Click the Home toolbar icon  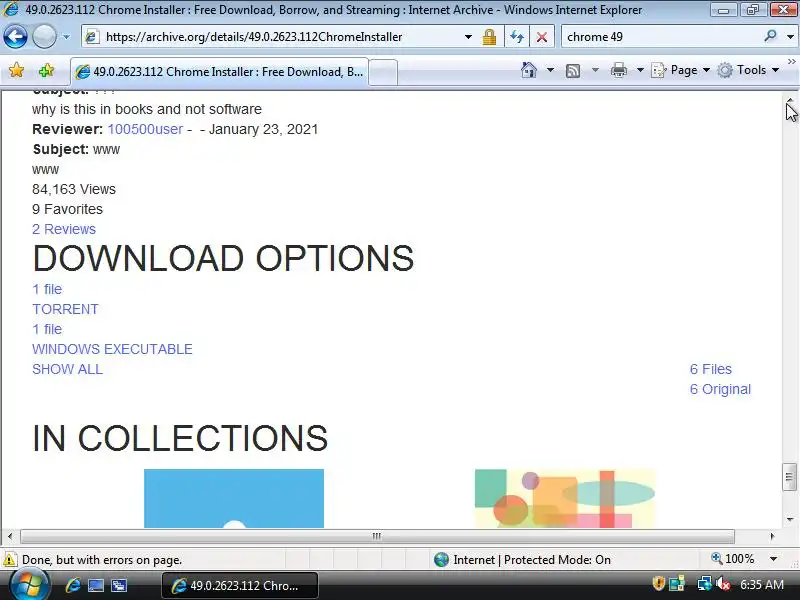point(529,70)
